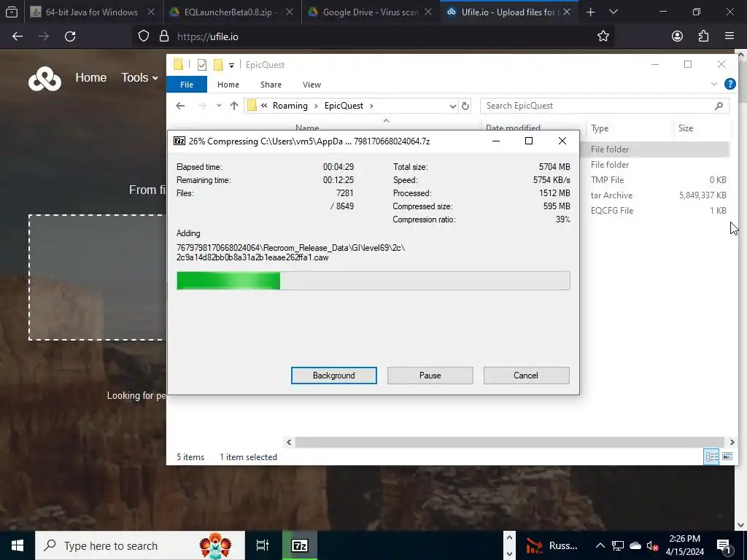The image size is (747, 560).
Task: Click the taskbar search box
Action: (140, 545)
